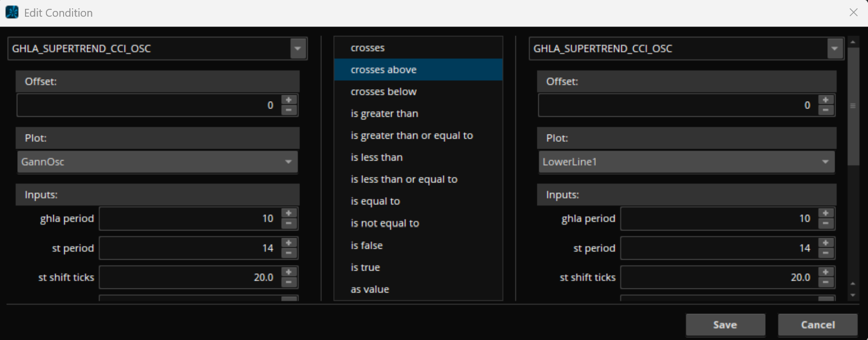Increment right Offset value with plus button
This screenshot has height=340, width=868.
(x=825, y=100)
